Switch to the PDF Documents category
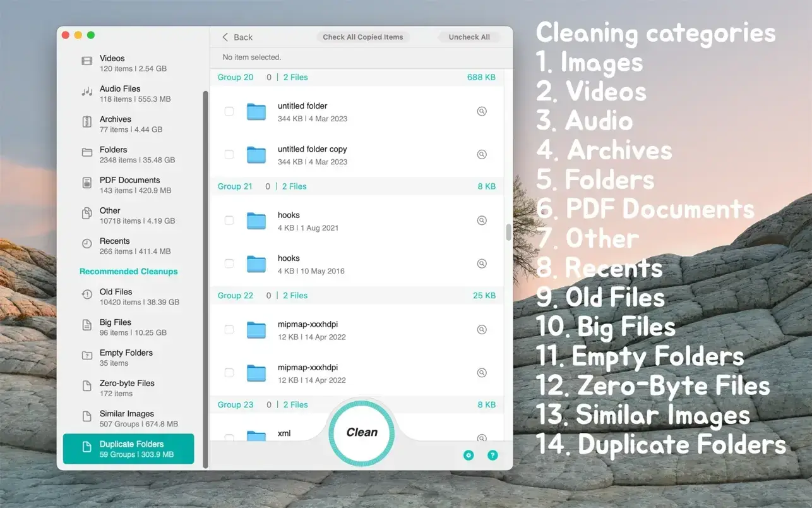The height and width of the screenshot is (508, 812). coord(129,184)
